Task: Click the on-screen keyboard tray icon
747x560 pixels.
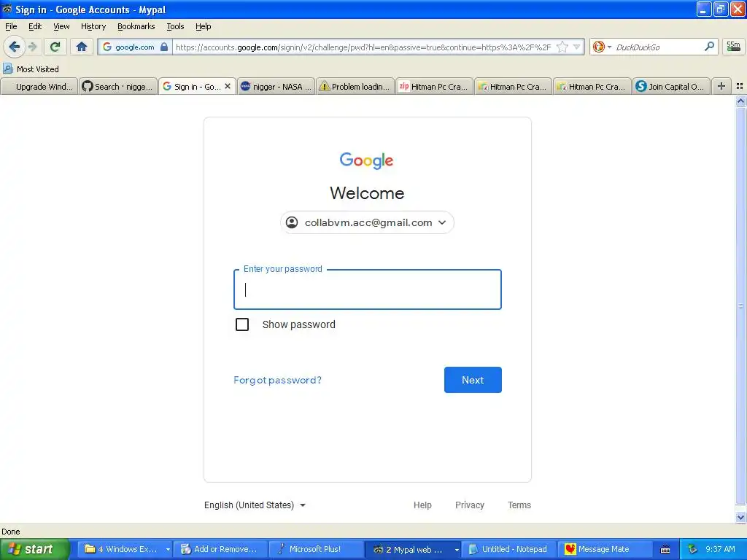Action: pos(665,550)
